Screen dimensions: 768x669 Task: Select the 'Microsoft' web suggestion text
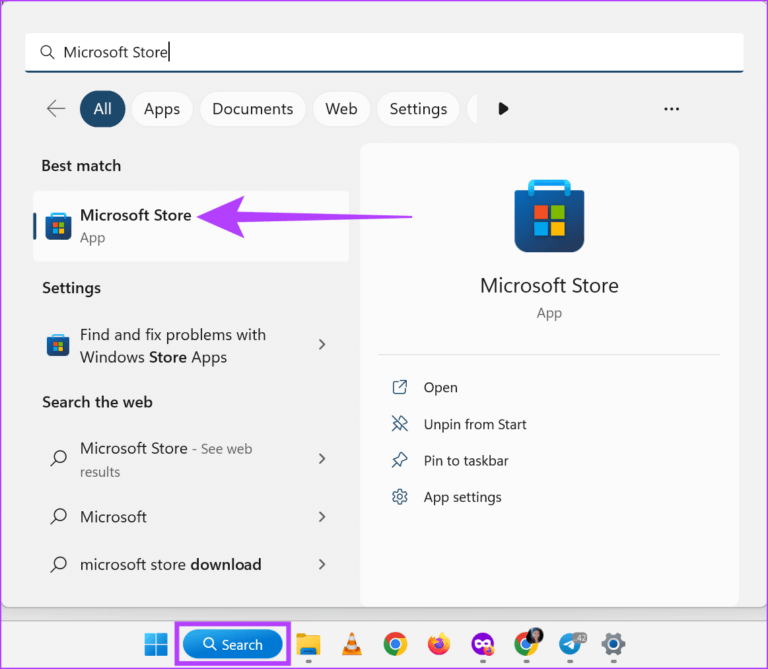(113, 517)
